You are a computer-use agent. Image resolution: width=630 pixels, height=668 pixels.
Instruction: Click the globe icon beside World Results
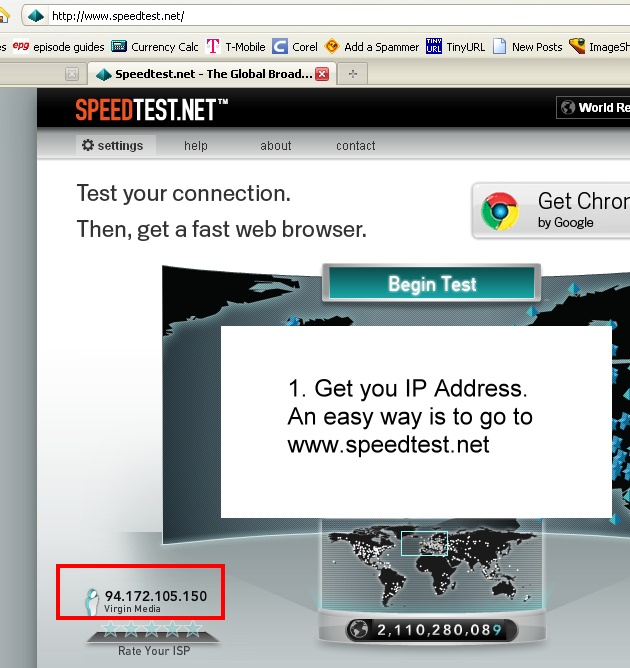[x=568, y=107]
